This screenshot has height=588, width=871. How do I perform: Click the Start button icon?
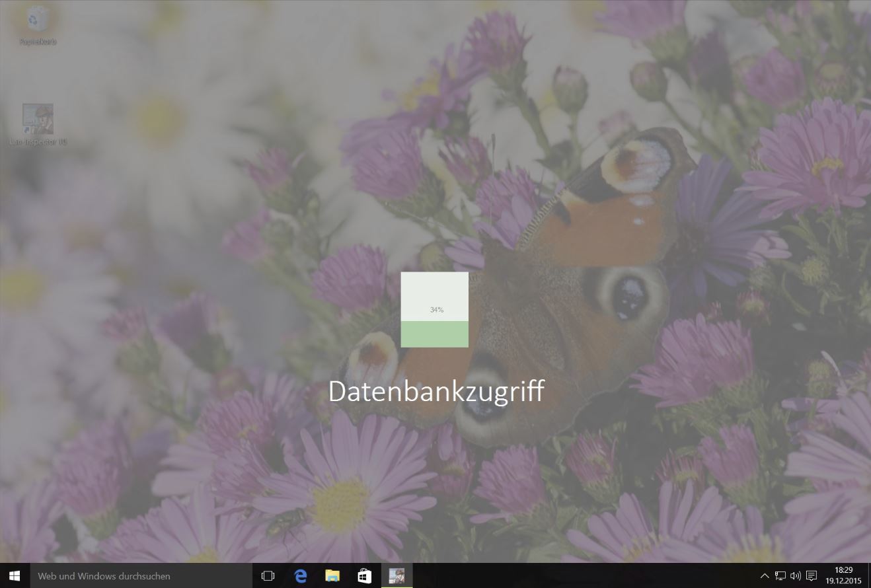tap(13, 575)
